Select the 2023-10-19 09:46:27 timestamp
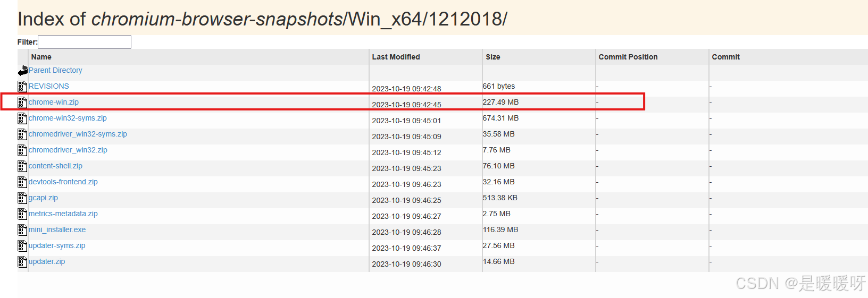Viewport: 868px width, 298px height. click(x=406, y=216)
